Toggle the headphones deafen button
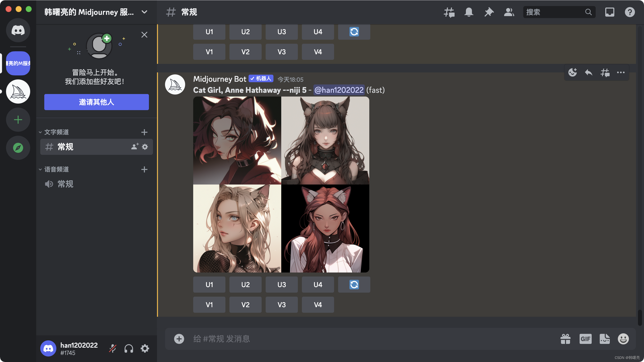Image resolution: width=644 pixels, height=362 pixels. 129,349
